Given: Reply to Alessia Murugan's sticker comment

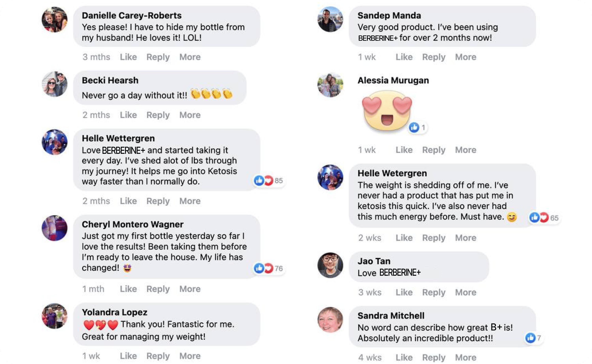Looking at the screenshot, I should (x=434, y=150).
